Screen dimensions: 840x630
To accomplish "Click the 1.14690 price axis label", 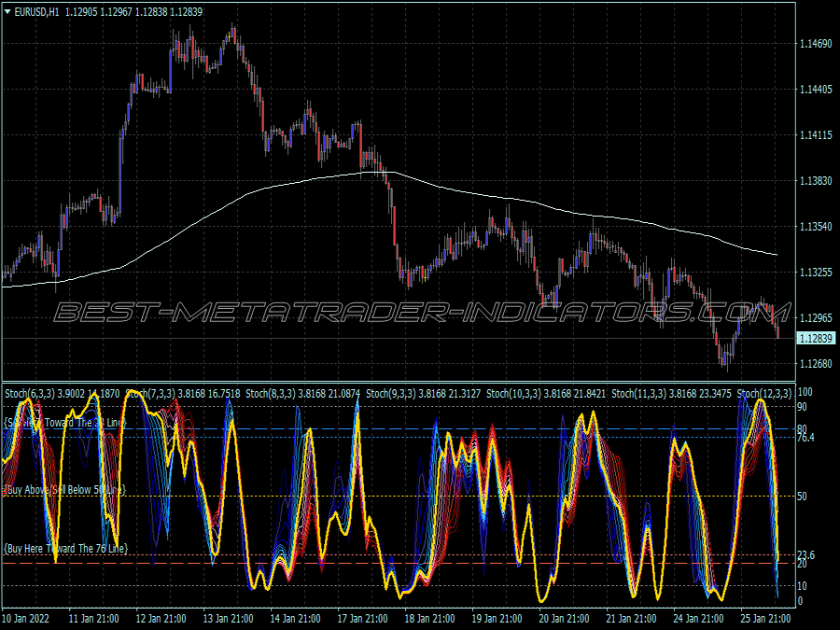I will click(816, 43).
